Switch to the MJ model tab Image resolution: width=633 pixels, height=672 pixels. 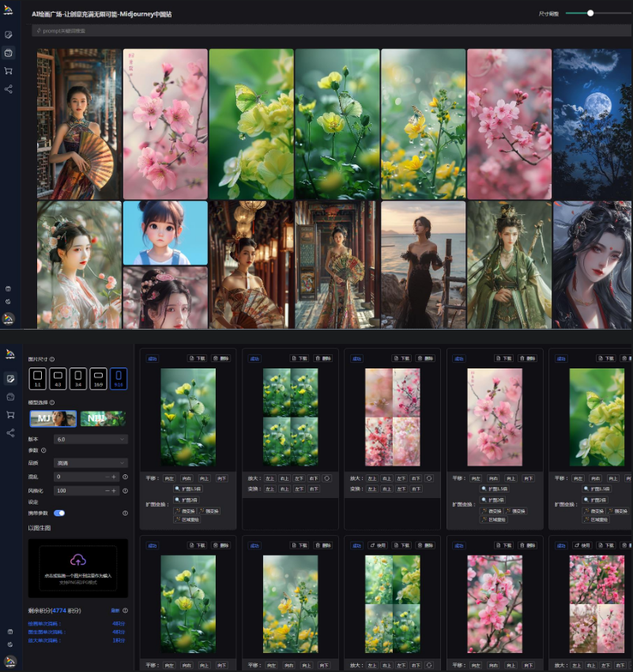(53, 419)
